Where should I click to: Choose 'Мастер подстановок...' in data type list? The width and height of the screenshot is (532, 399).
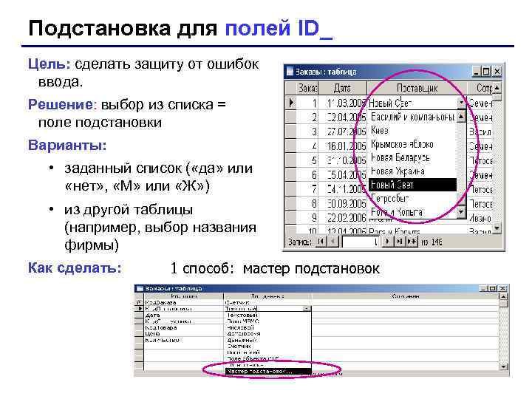pos(268,372)
